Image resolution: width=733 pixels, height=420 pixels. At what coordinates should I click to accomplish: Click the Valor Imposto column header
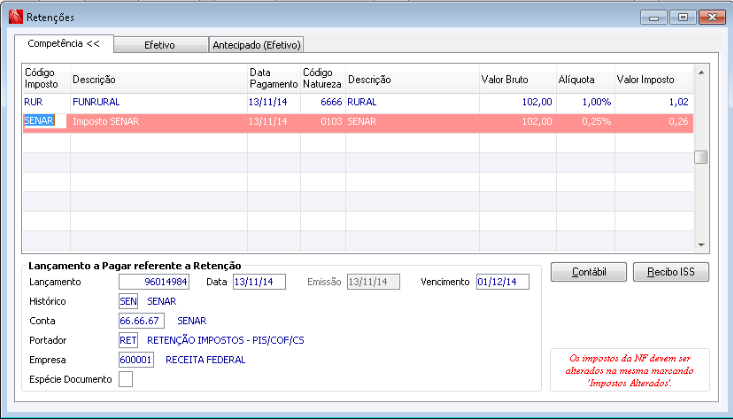(x=654, y=79)
